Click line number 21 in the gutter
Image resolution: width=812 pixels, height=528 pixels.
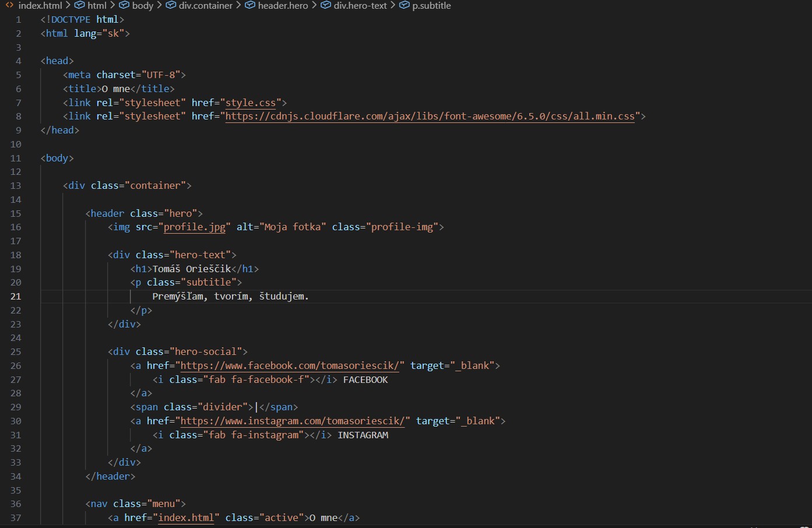16,297
